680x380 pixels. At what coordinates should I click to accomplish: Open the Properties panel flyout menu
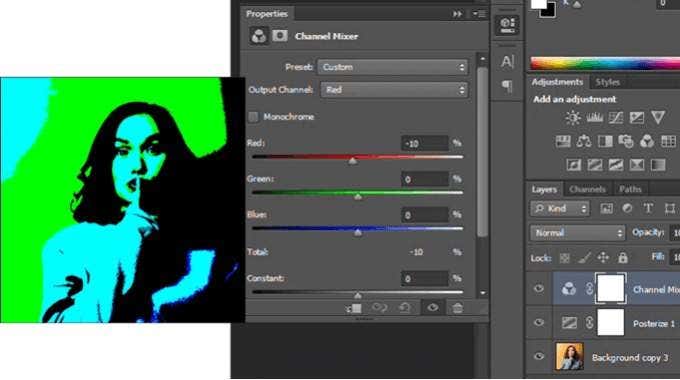(x=479, y=14)
